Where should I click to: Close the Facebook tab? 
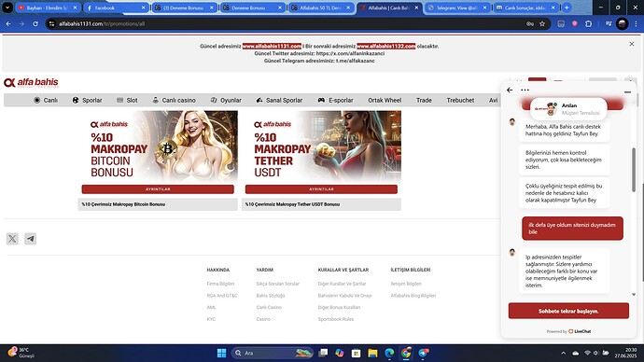coord(143,7)
